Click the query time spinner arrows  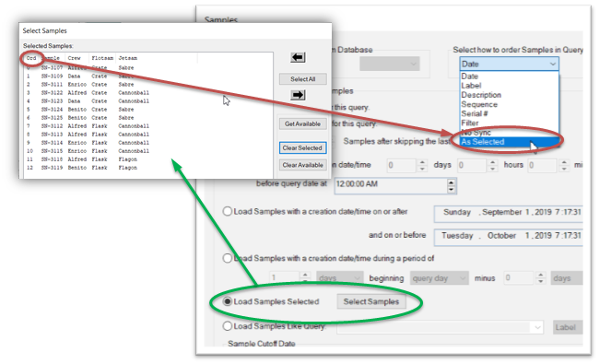point(452,185)
